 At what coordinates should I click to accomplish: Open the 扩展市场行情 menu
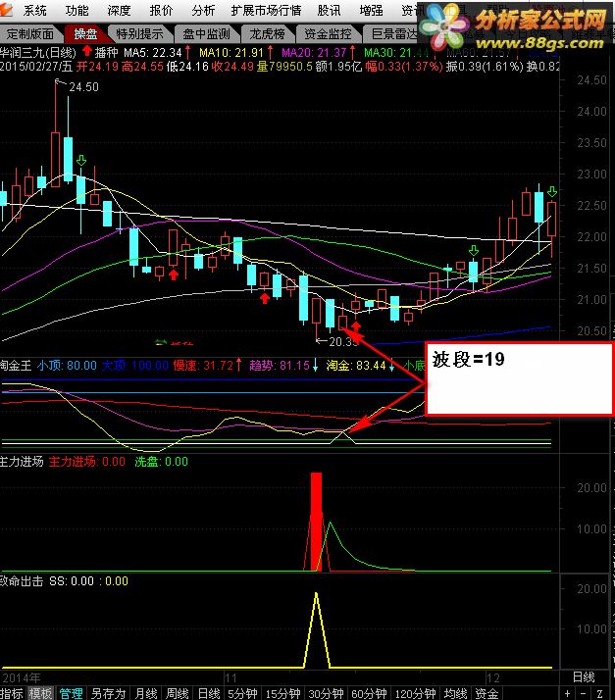click(266, 10)
